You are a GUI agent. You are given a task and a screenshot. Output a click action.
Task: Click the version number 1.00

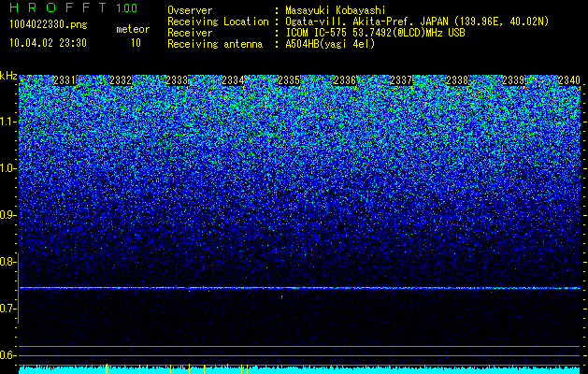127,7
